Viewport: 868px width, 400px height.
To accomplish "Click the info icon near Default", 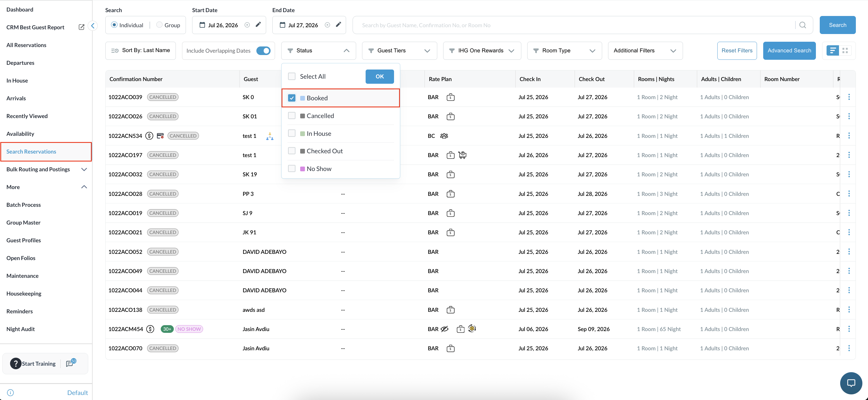I will 10,393.
